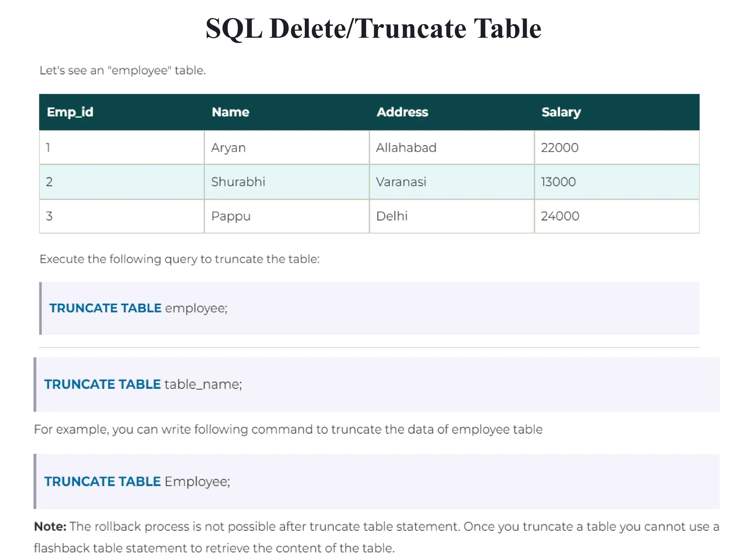747x560 pixels.
Task: Select the 'Varanasi' address cell
Action: coord(452,182)
